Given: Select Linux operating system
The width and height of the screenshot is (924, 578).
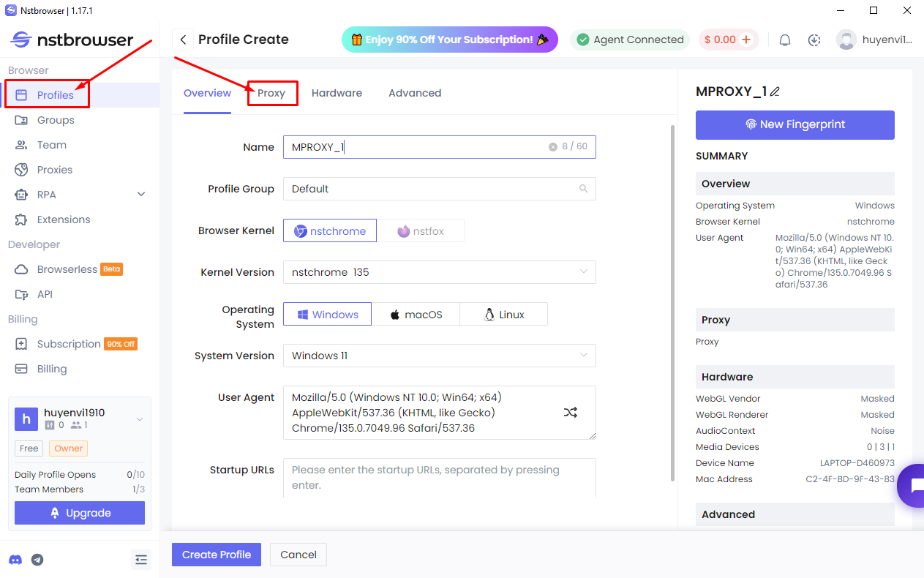Looking at the screenshot, I should pyautogui.click(x=503, y=315).
